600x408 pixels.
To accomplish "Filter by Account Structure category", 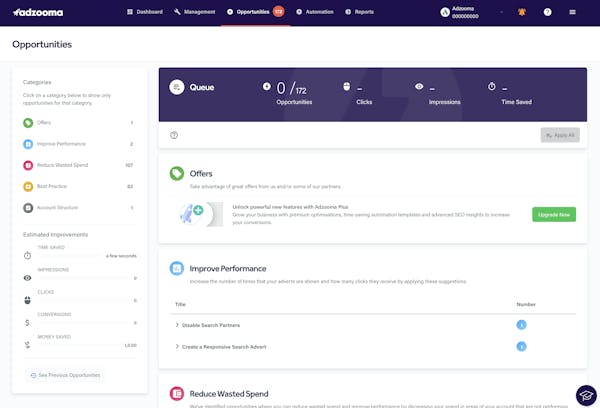I will click(78, 208).
